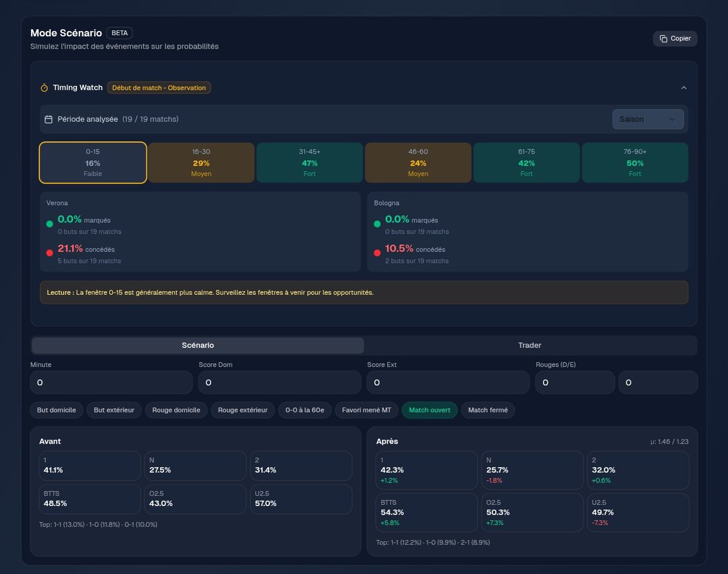Click the Bologna 10.5% concédés value
Image resolution: width=728 pixels, height=574 pixels.
(399, 248)
